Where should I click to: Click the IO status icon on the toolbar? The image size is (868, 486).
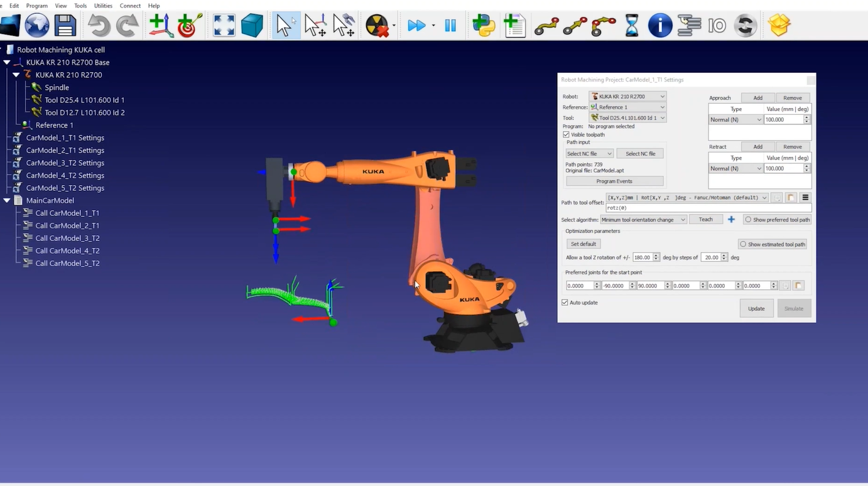[717, 25]
